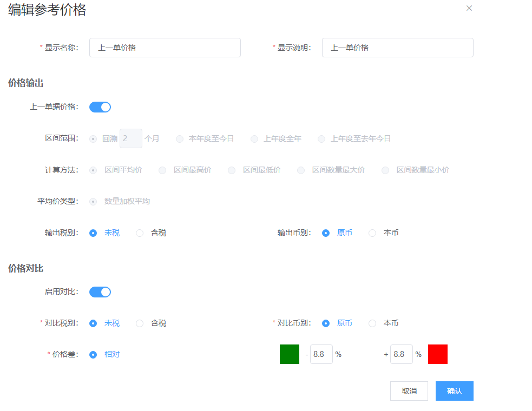Toggle the 上一单据价格 switch
Image resolution: width=532 pixels, height=411 pixels.
[x=100, y=107]
